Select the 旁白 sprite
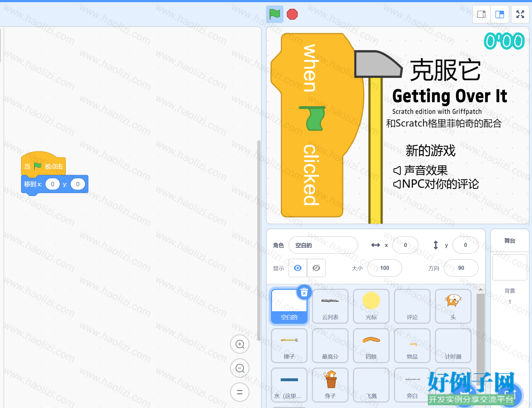This screenshot has height=408, width=532. point(412,385)
